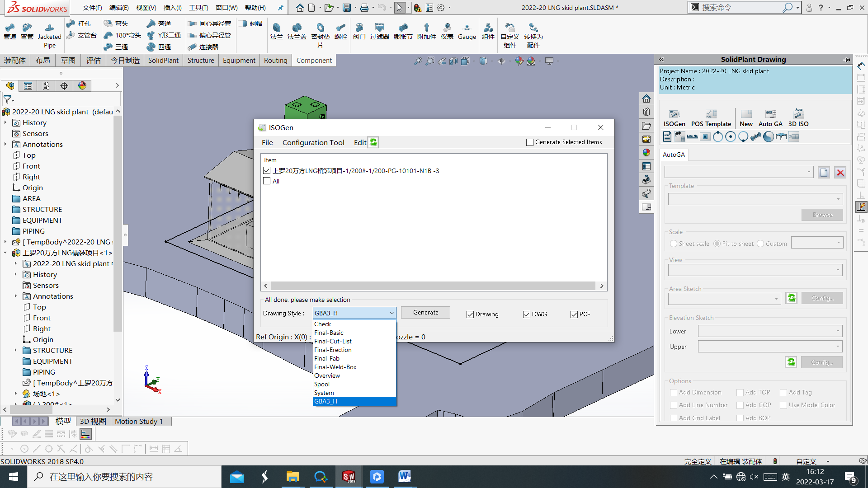Choose Final-Basic from drawing style list
The image size is (868, 488).
pyautogui.click(x=329, y=333)
